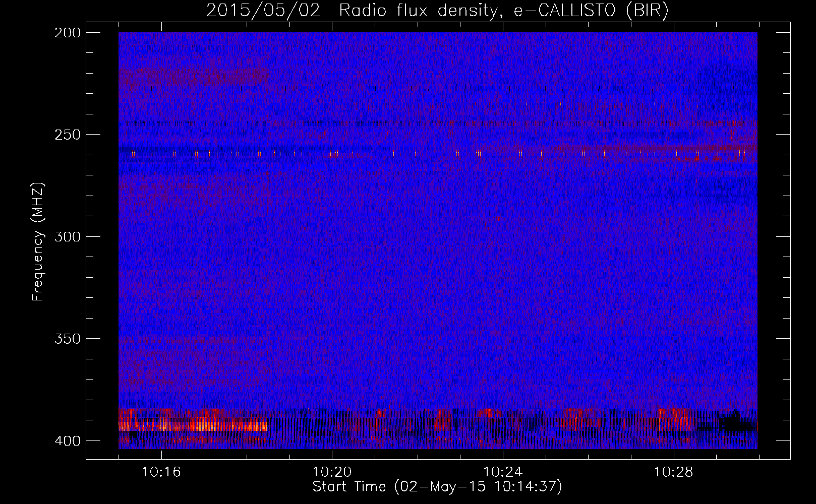
Task: Click the 200 frequency tick label
Action: (x=68, y=33)
